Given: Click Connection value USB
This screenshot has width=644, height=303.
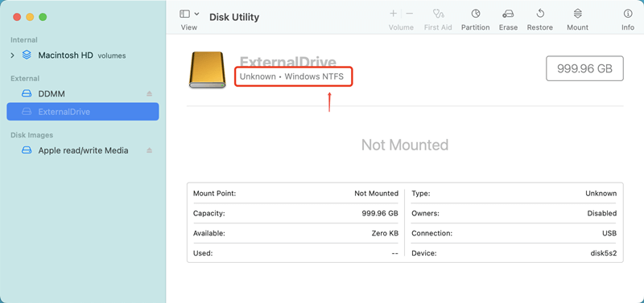Looking at the screenshot, I should [609, 233].
